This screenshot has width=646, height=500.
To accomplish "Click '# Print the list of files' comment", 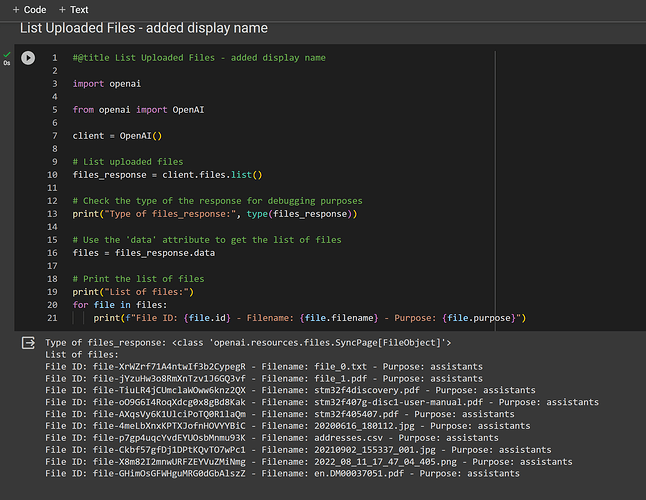I will click(x=138, y=279).
